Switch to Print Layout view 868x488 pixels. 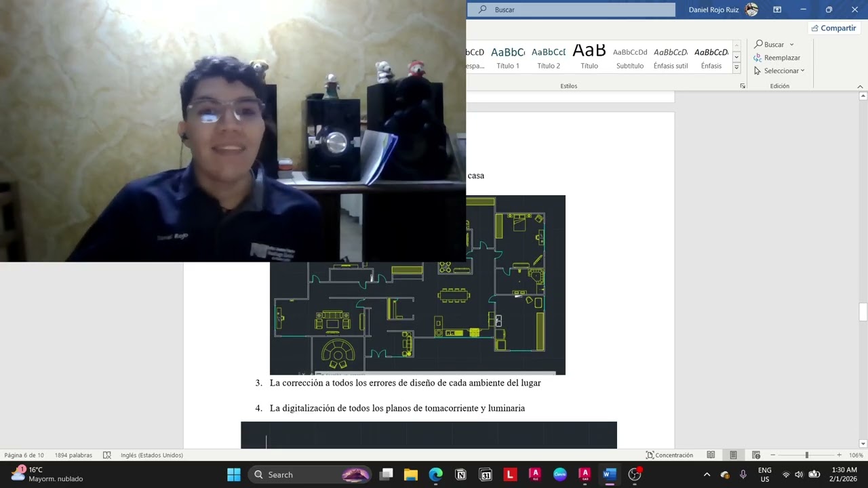[733, 455]
